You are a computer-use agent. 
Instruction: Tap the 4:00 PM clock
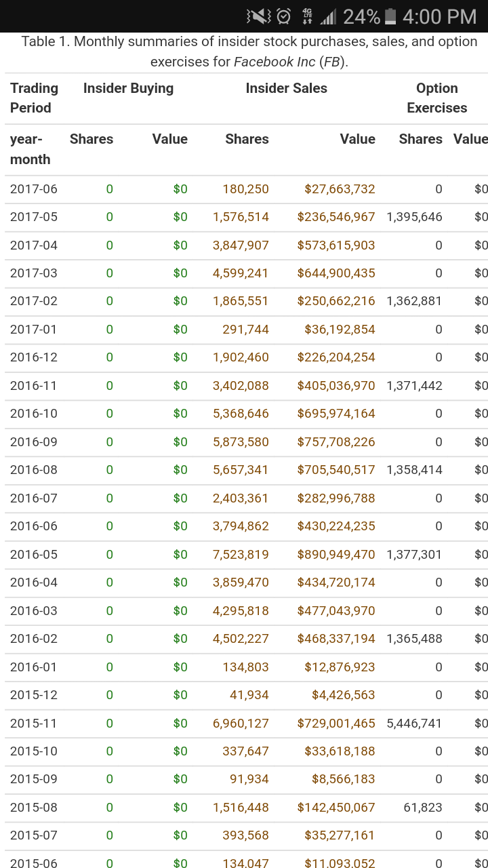pyautogui.click(x=439, y=16)
